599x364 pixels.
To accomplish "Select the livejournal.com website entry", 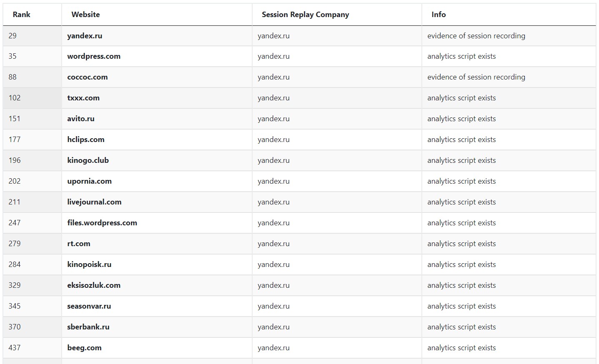I will (x=94, y=202).
